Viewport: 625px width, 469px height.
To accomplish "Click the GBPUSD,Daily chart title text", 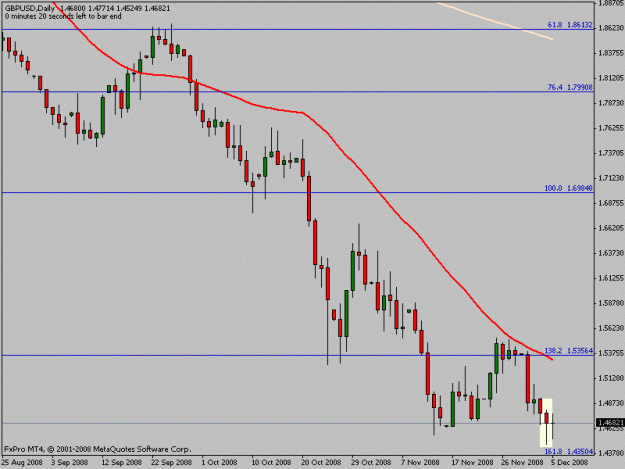I will (x=30, y=8).
